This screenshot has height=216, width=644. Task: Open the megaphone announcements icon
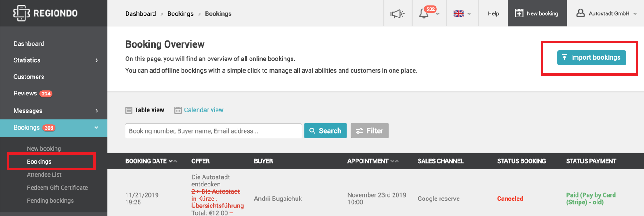(x=397, y=14)
